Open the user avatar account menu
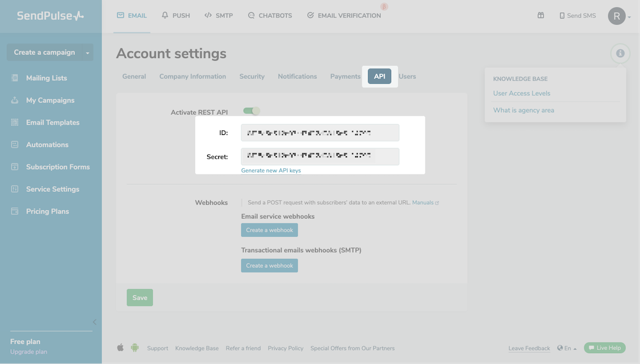 click(618, 16)
